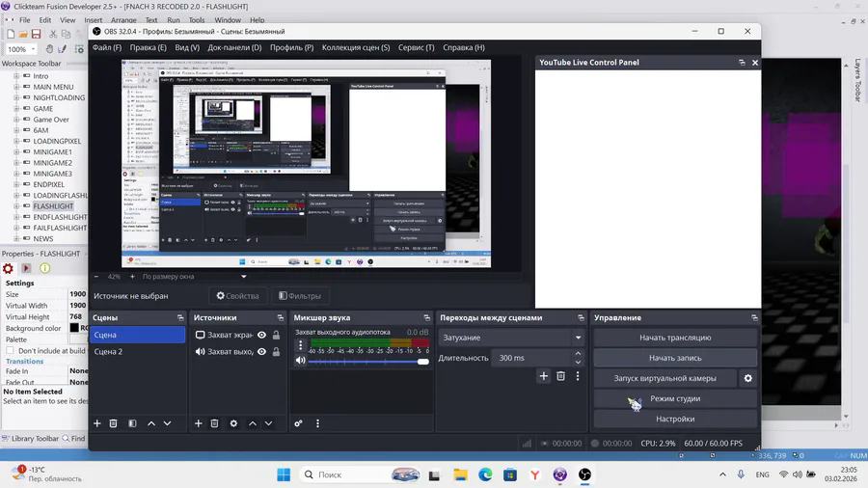Open File Explorer from taskbar
This screenshot has height=488, width=868.
coord(460,474)
